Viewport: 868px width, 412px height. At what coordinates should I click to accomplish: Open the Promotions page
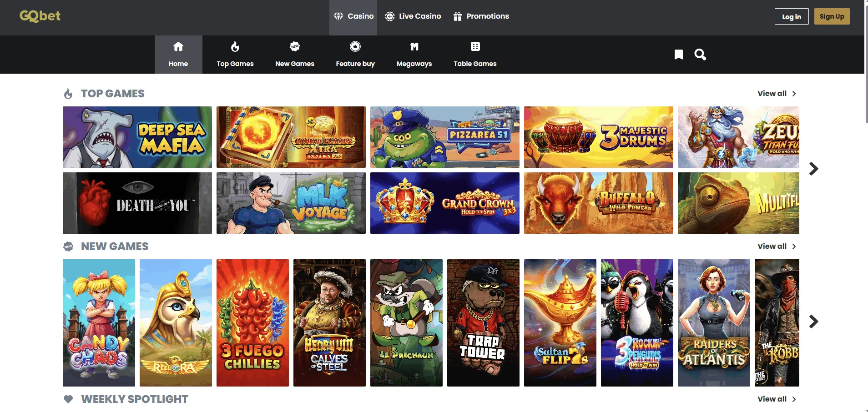[481, 16]
